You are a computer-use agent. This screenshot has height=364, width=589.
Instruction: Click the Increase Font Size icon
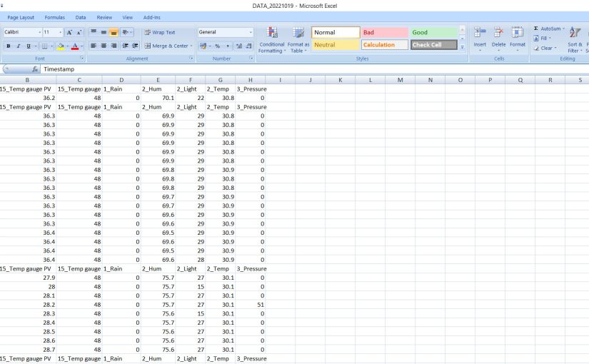(69, 32)
